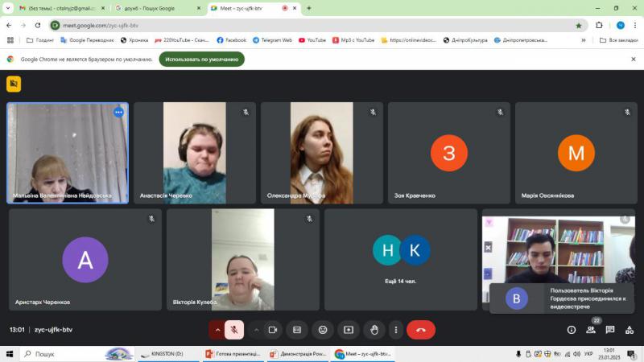This screenshot has height=362, width=644.
Task: Click the Вікторія Гордєєва joined notification
Action: (x=562, y=298)
